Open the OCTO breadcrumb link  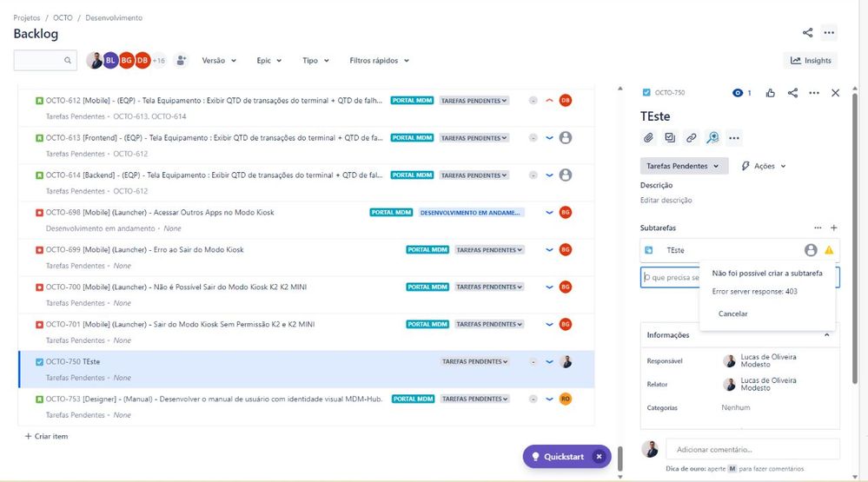(63, 17)
